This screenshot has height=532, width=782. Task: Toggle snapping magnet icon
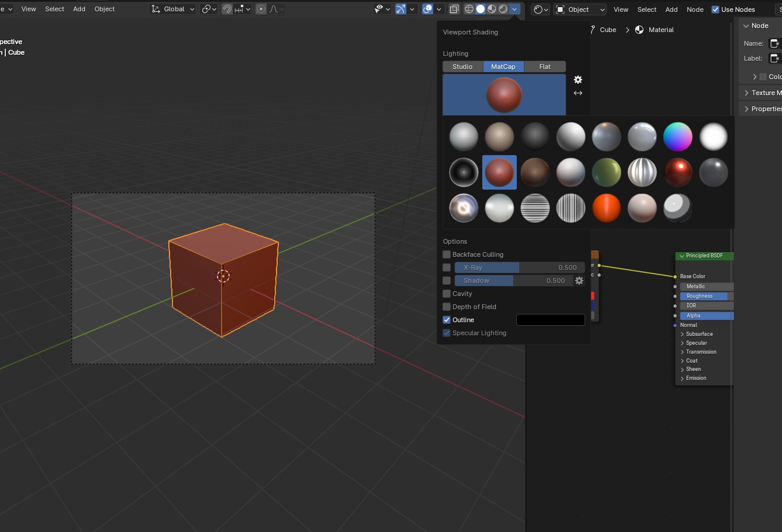(x=227, y=10)
